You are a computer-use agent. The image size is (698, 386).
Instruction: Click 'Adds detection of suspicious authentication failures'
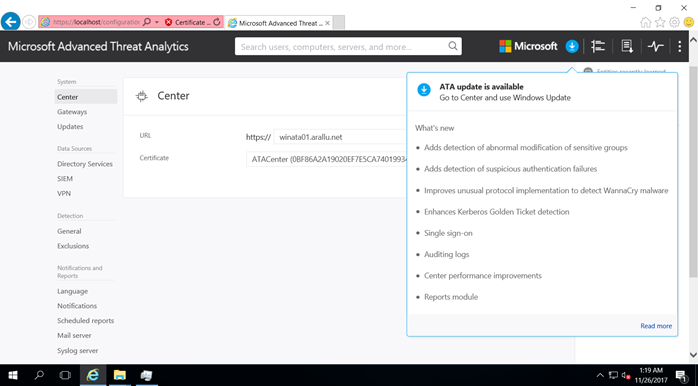[510, 169]
